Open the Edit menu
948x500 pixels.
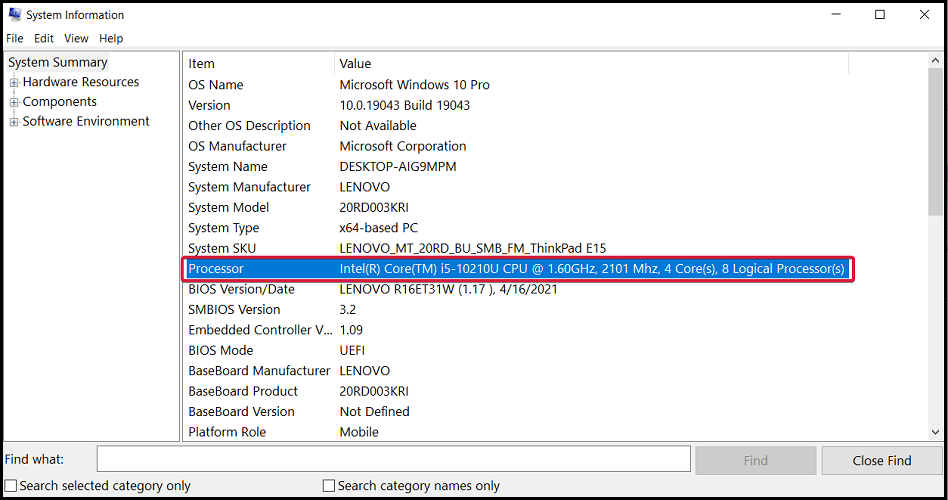coord(44,38)
